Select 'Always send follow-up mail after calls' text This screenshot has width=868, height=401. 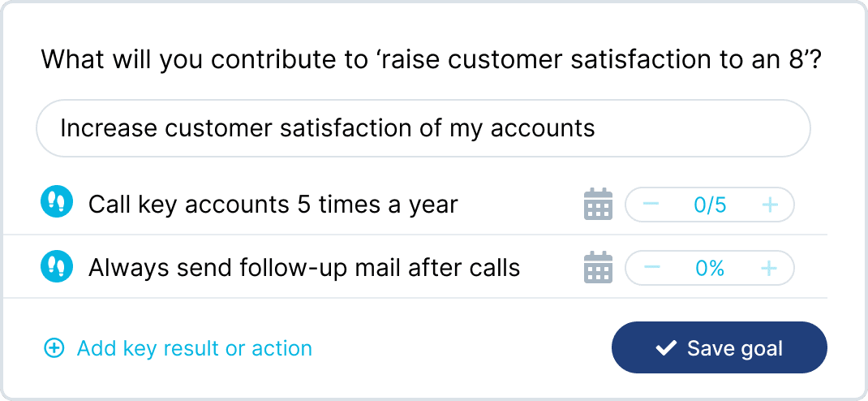tap(303, 267)
